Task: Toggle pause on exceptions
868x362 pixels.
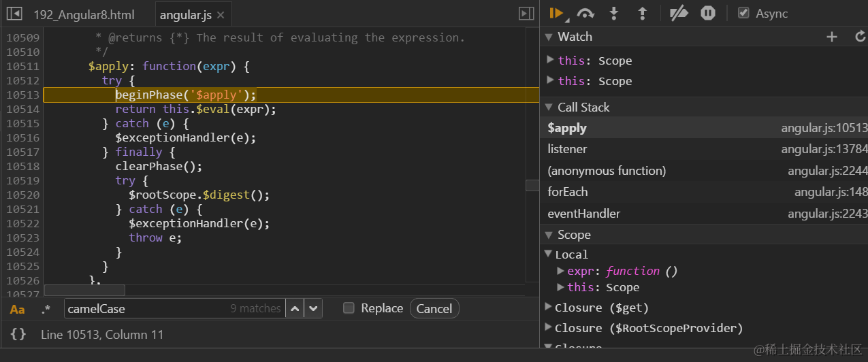Action: (x=708, y=13)
